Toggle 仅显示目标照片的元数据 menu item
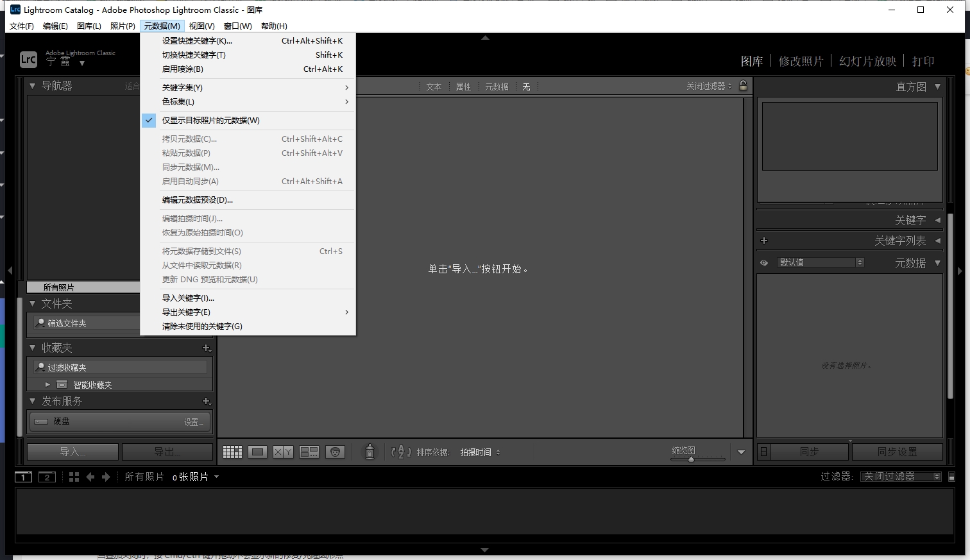The width and height of the screenshot is (970, 560). tap(248, 120)
